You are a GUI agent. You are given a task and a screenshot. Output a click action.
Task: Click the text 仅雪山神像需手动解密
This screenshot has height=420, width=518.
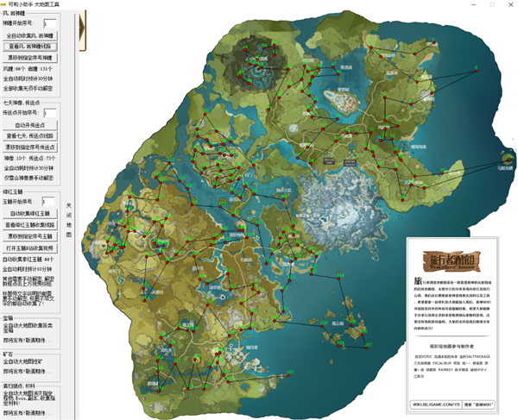point(28,178)
